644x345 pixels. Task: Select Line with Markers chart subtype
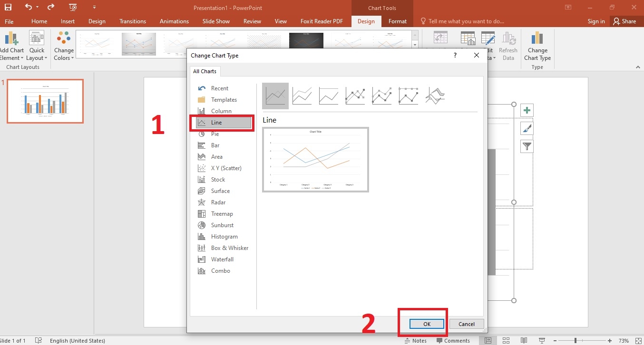pyautogui.click(x=355, y=96)
